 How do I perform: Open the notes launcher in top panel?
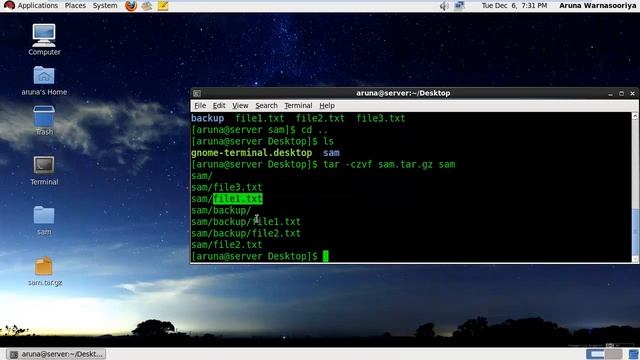tap(163, 6)
